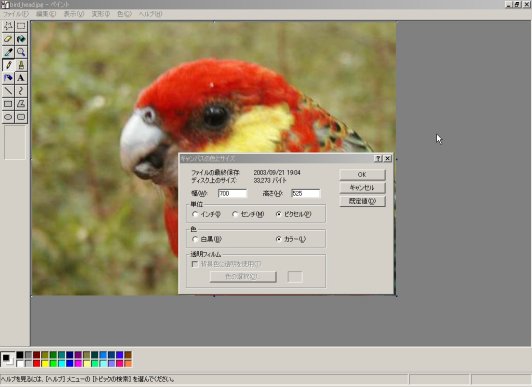532x387 pixels.
Task: Choose the Black and White color option
Action: [195, 239]
